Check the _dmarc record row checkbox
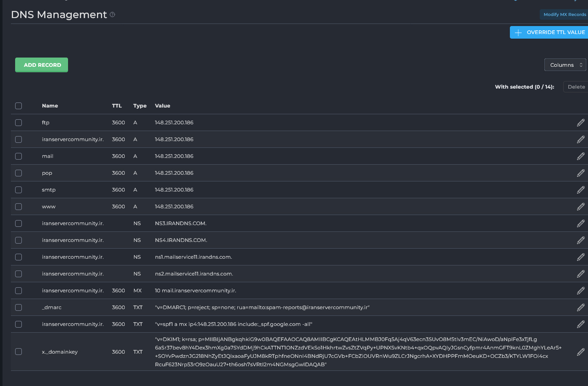Image resolution: width=588 pixels, height=386 pixels. (18, 307)
